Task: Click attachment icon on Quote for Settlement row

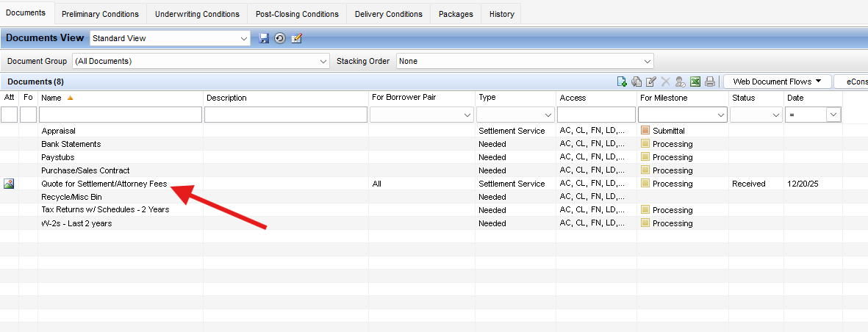Action: [8, 184]
